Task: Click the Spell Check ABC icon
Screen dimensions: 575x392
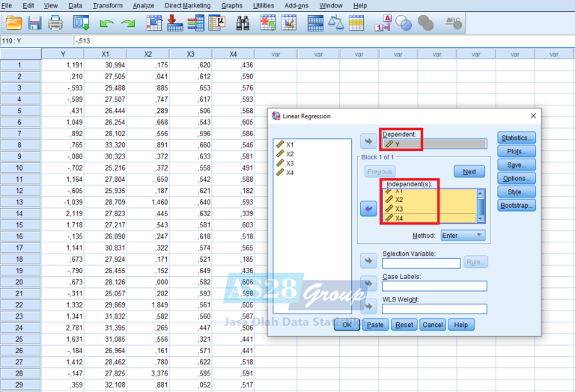Action: click(x=453, y=23)
